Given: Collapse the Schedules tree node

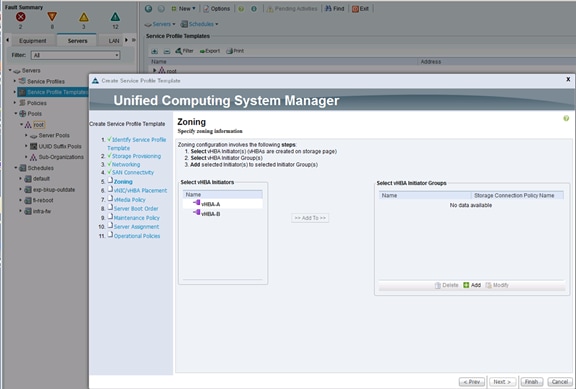Looking at the screenshot, I should coord(16,168).
